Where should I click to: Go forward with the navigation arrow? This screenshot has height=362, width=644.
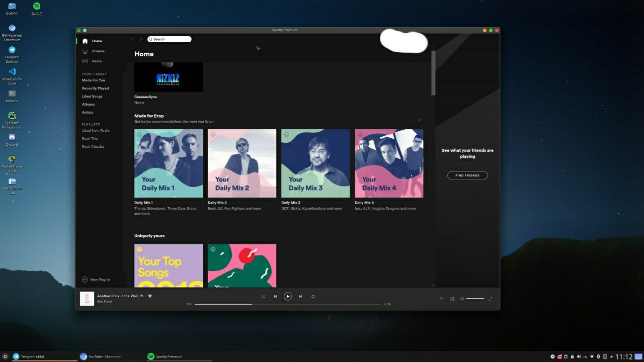pos(141,39)
